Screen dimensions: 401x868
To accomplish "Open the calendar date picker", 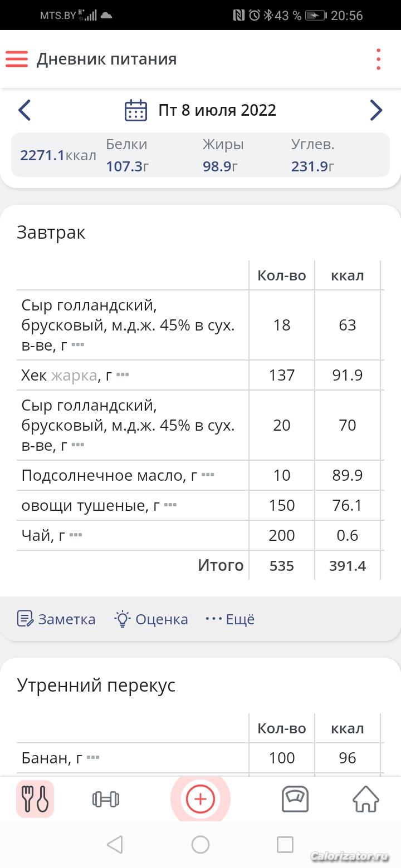I will point(136,110).
